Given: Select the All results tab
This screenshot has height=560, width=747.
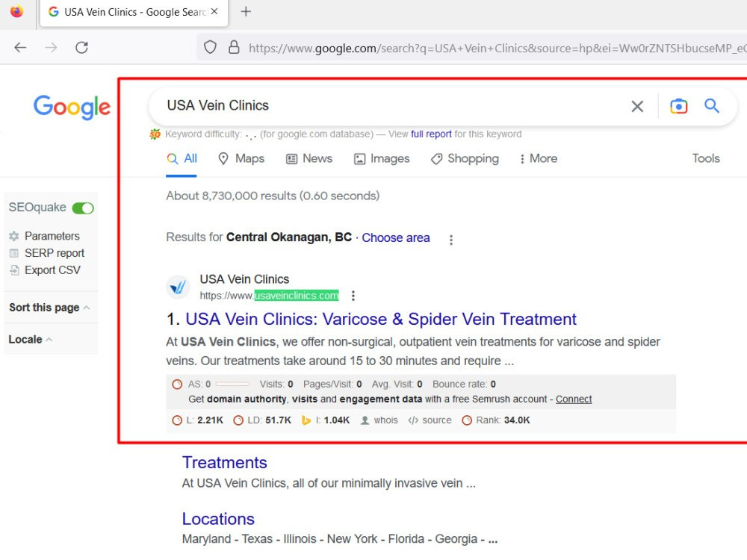Looking at the screenshot, I should (x=182, y=158).
